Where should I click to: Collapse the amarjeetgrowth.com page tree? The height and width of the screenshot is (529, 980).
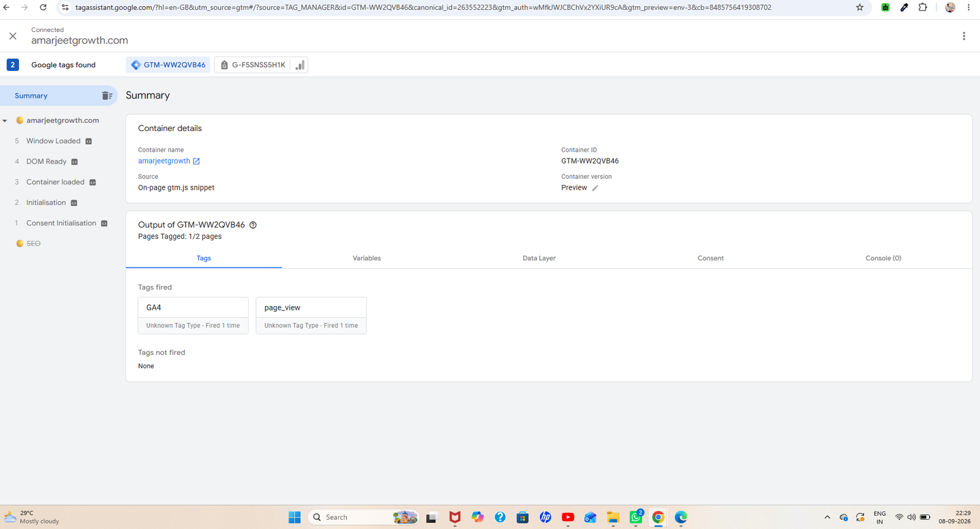tap(5, 121)
